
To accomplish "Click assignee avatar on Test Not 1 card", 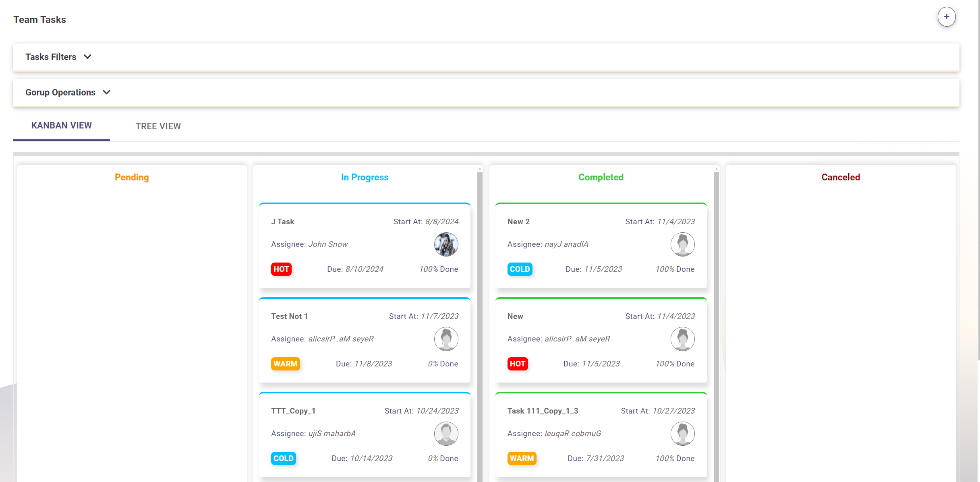I will [x=446, y=339].
